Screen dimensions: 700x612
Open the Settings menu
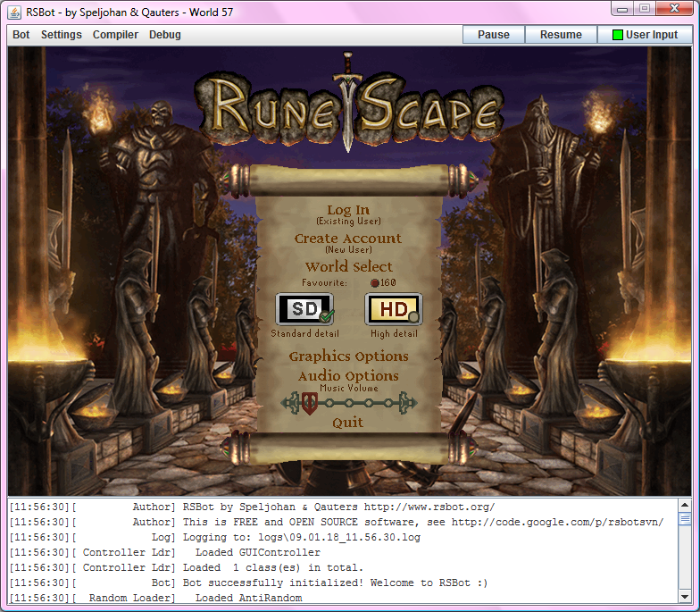tap(61, 35)
